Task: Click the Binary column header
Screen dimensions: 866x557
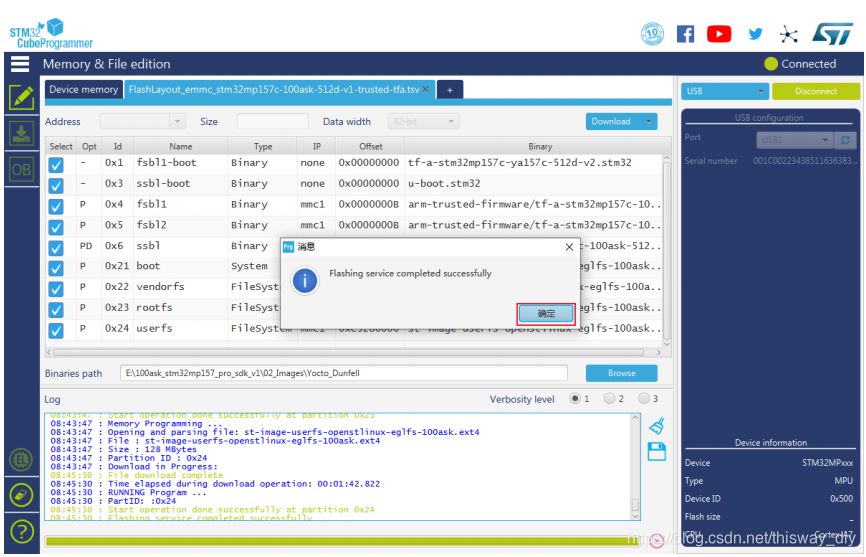Action: click(x=540, y=146)
